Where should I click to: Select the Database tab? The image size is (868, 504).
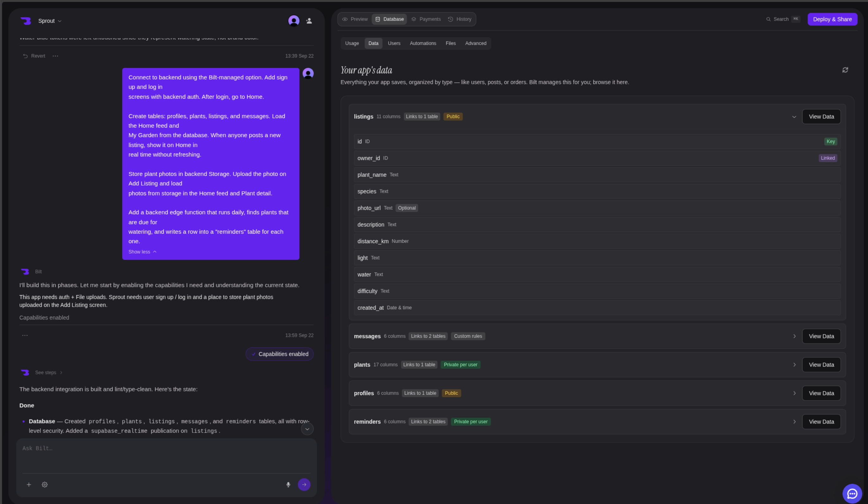(389, 19)
